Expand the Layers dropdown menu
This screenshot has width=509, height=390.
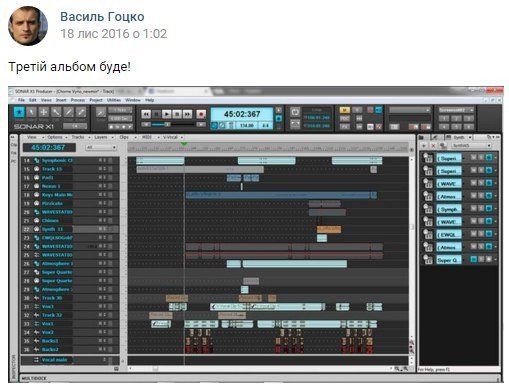tap(103, 137)
